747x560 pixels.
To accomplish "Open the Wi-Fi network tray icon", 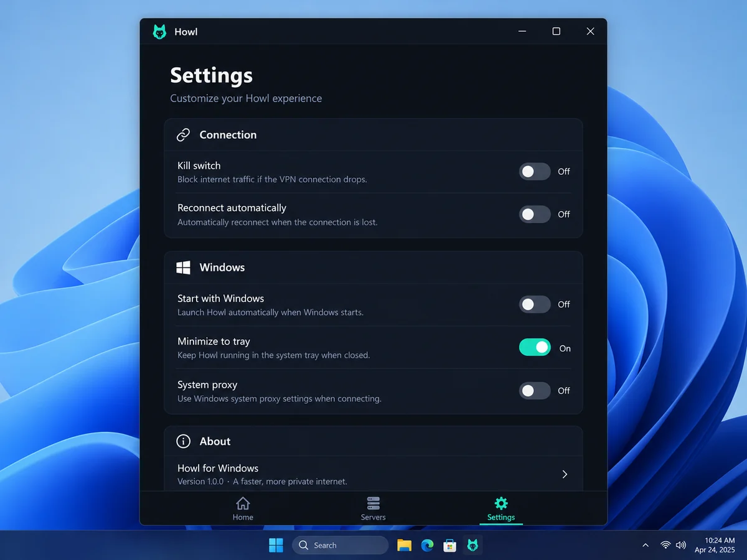I will [x=665, y=545].
